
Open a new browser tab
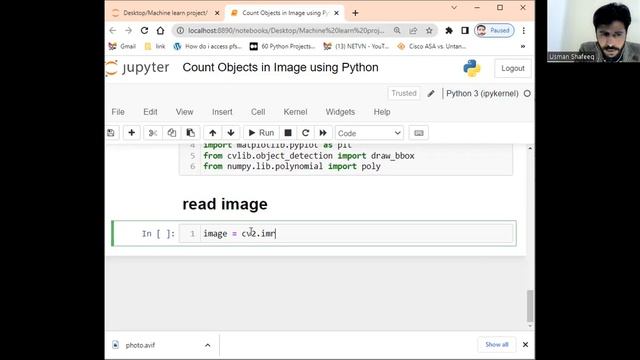(x=355, y=13)
